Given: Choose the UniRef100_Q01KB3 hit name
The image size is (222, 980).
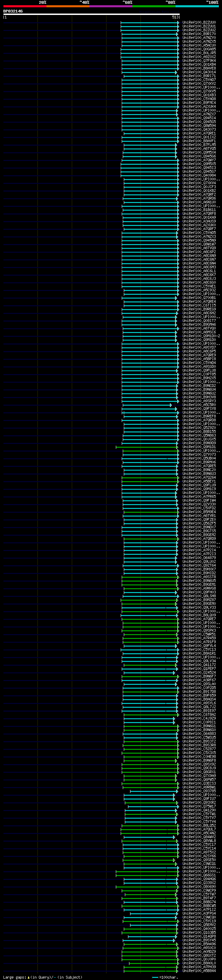Looking at the screenshot, I should click(199, 95).
